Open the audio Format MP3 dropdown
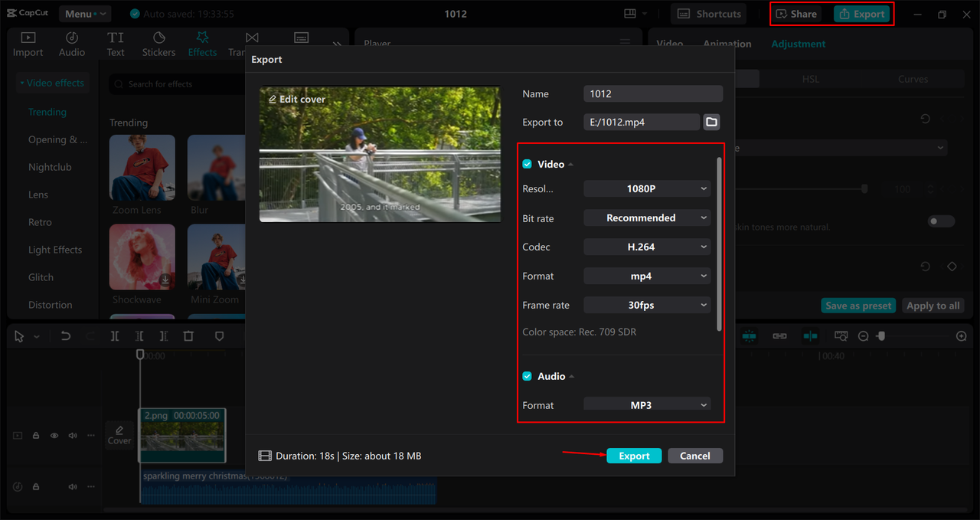The width and height of the screenshot is (980, 520). point(647,404)
